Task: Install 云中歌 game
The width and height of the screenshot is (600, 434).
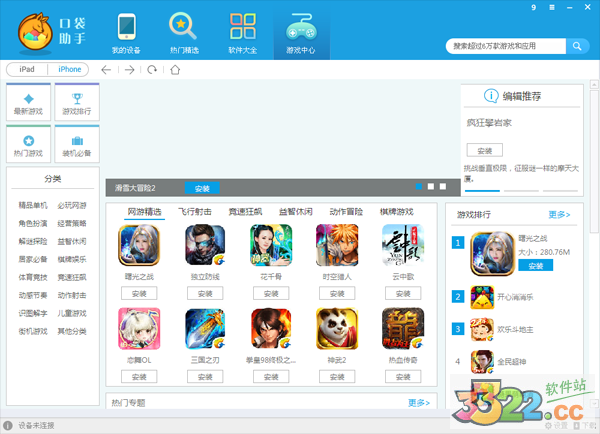Action: click(403, 294)
